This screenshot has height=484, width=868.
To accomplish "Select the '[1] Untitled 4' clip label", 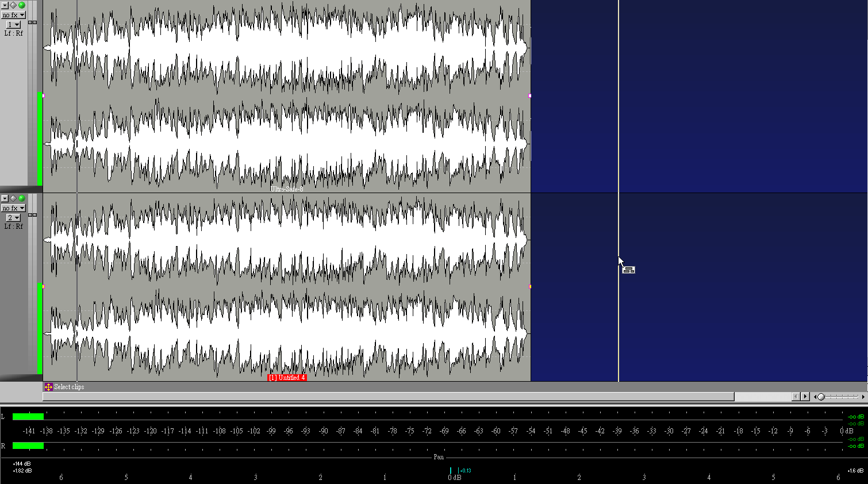I will (286, 378).
